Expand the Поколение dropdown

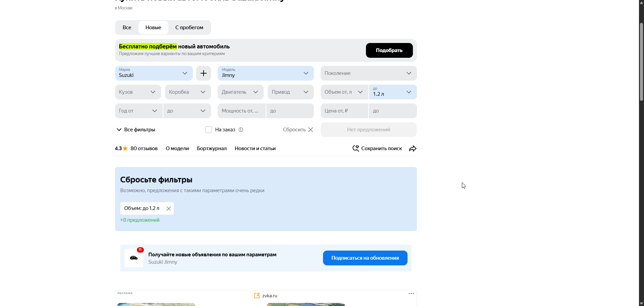click(369, 73)
